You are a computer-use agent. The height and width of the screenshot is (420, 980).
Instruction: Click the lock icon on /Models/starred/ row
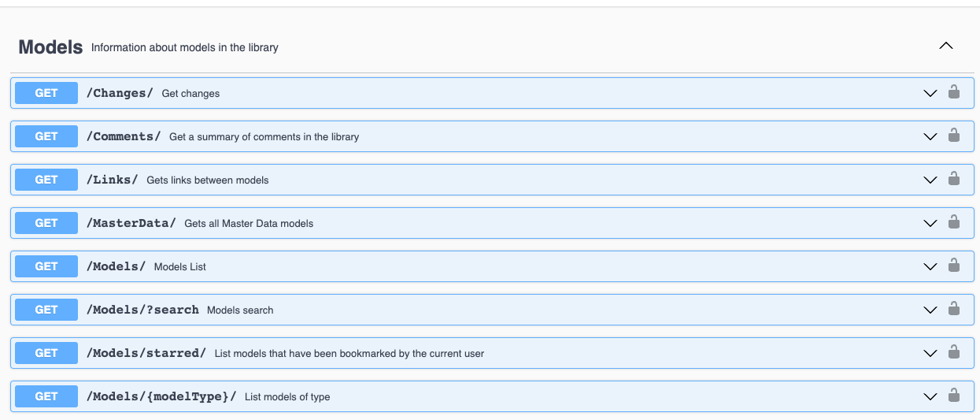(x=953, y=352)
